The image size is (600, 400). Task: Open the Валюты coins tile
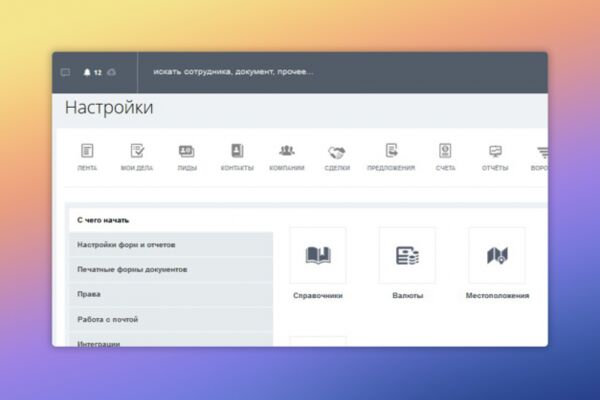[408, 255]
